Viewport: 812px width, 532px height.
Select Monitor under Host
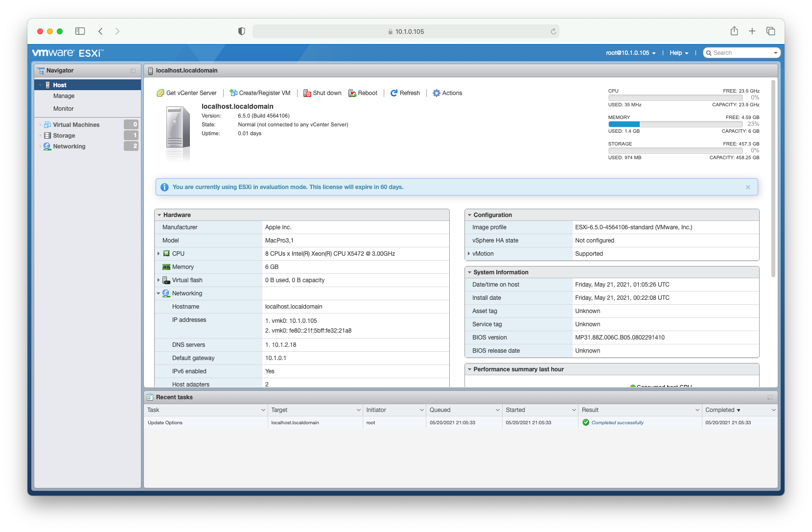(x=64, y=109)
